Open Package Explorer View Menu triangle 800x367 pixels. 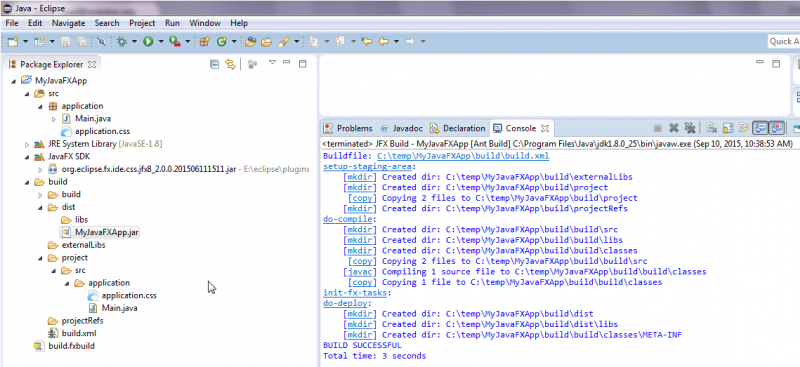(x=272, y=62)
